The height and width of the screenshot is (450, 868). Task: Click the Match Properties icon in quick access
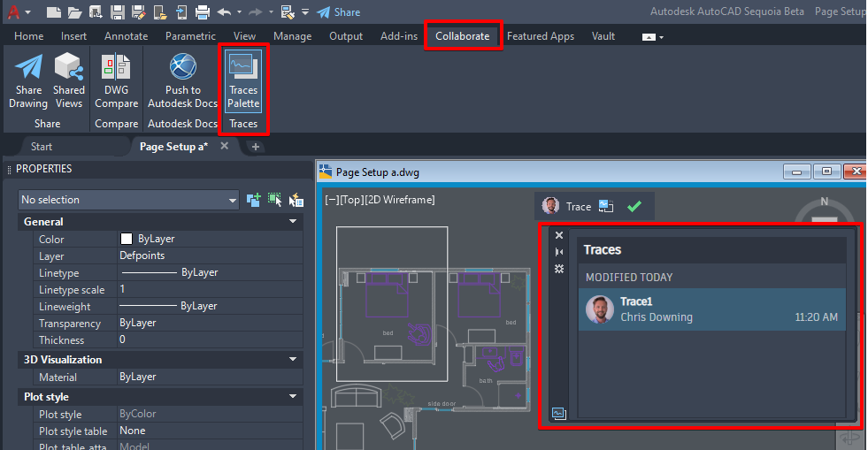288,11
